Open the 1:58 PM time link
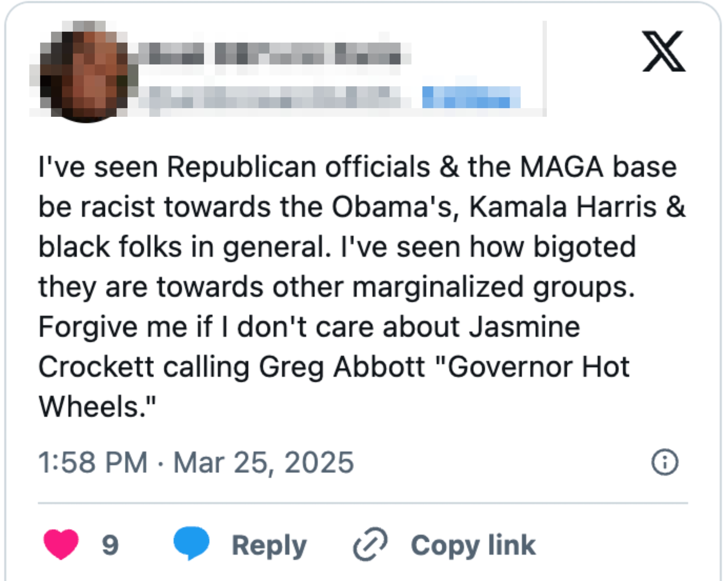This screenshot has width=728, height=581. [x=93, y=462]
